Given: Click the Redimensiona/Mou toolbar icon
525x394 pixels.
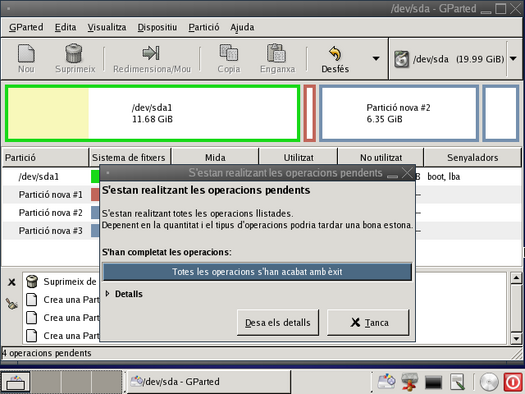Looking at the screenshot, I should [151, 53].
